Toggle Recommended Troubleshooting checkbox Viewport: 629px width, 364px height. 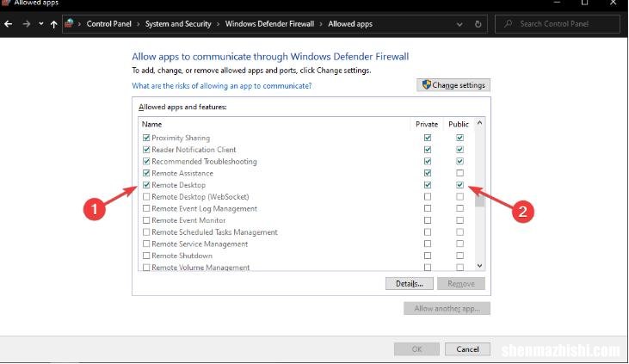[x=146, y=161]
